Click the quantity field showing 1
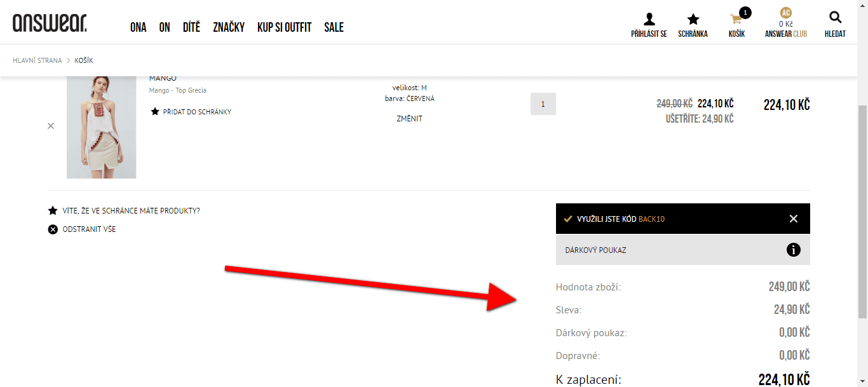Screen dimensions: 868x387 tap(543, 104)
